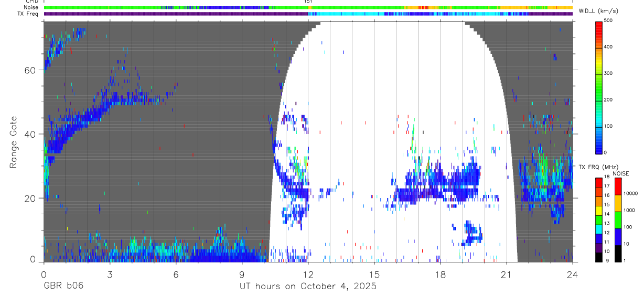
Task: Click the 1 label at NOISE legend bottom
Action: pos(625,260)
